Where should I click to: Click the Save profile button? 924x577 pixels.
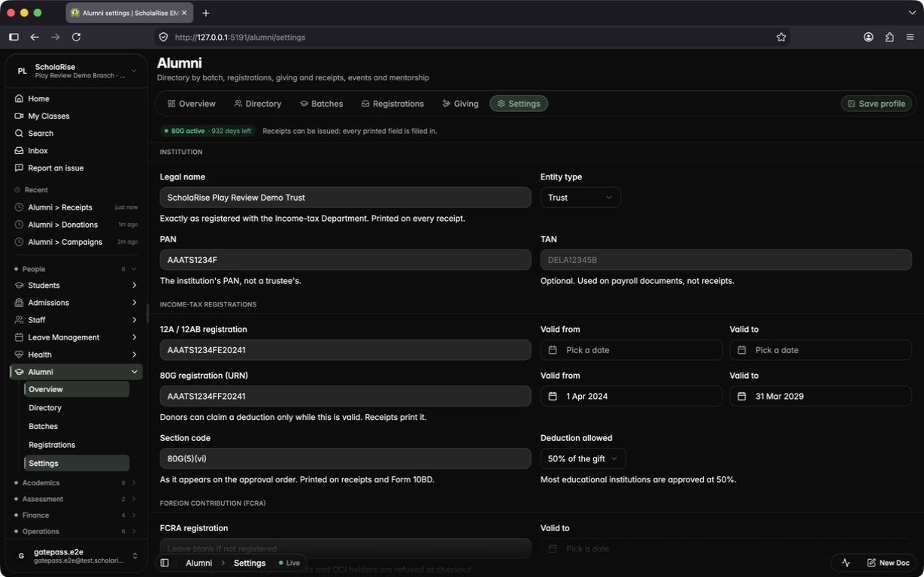tap(876, 104)
